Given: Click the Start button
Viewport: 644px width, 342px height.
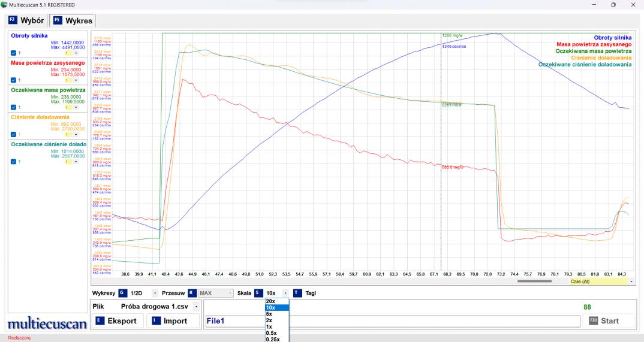Looking at the screenshot, I should coord(609,320).
